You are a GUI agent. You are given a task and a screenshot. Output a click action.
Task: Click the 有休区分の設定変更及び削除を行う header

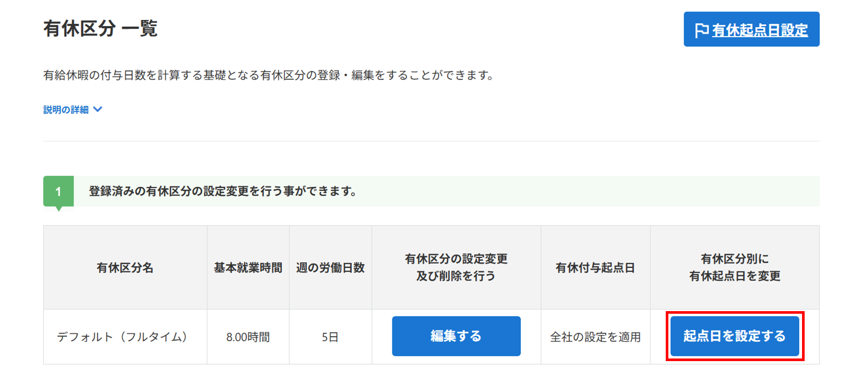456,267
